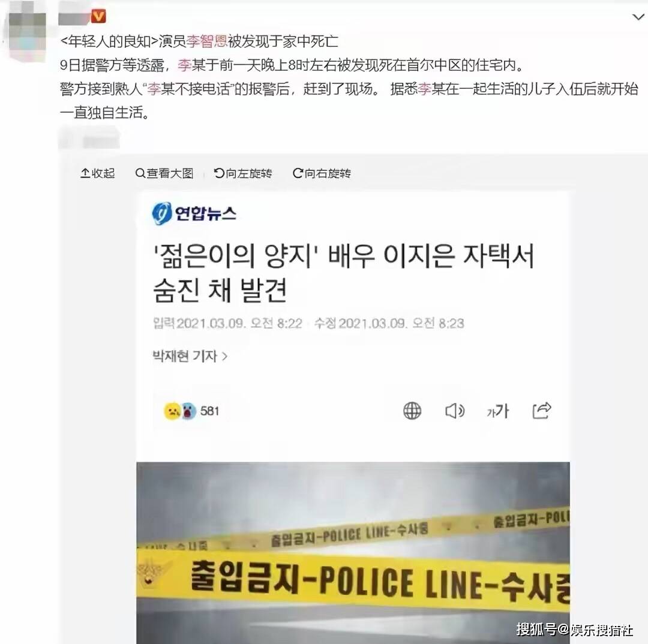Rotate image left with 向左旋转
Image resolution: width=648 pixels, height=644 pixels.
(243, 173)
